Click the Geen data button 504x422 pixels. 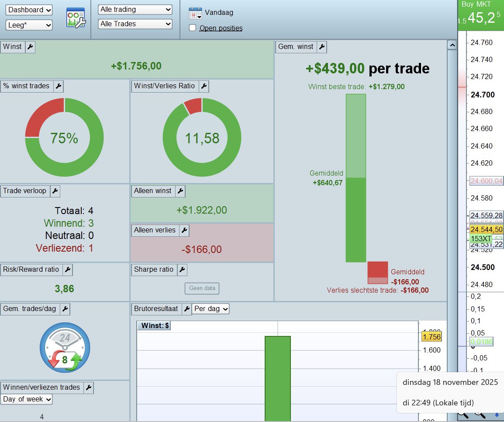[x=202, y=288]
